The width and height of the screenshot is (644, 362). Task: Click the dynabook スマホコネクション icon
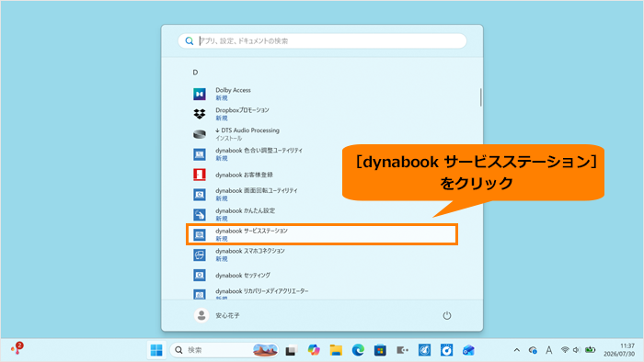pyautogui.click(x=200, y=255)
